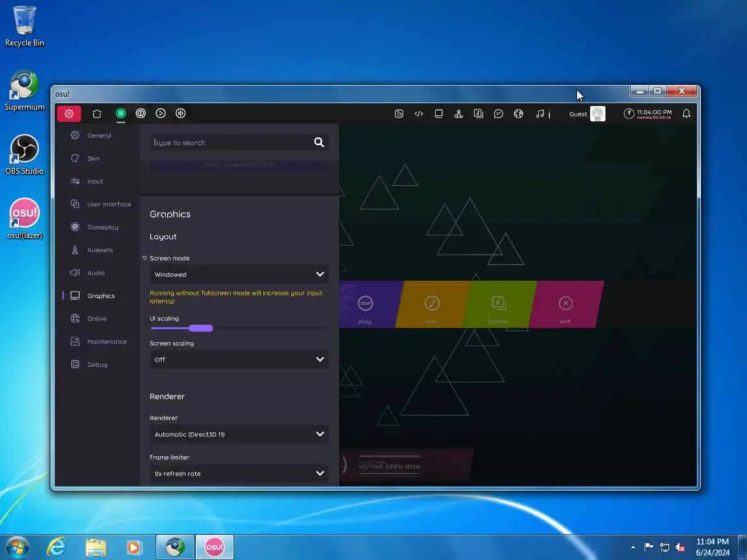747x560 pixels.
Task: Click the search magnifier icon in settings
Action: pos(319,143)
